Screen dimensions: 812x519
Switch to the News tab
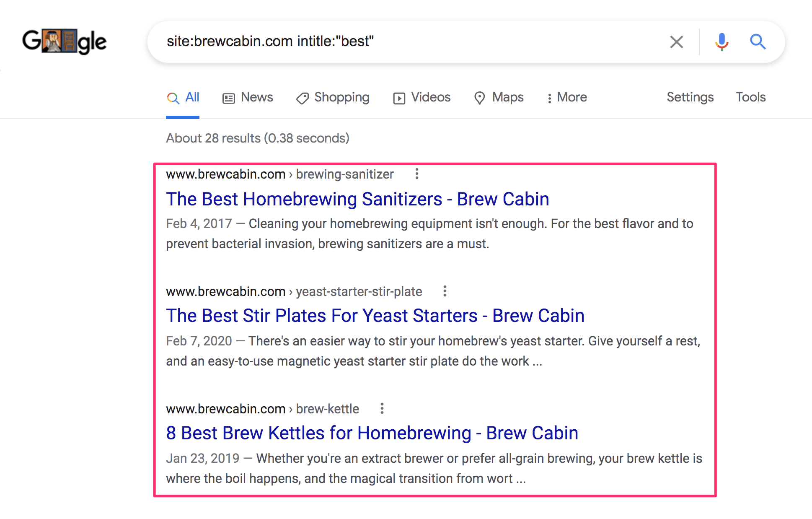click(248, 97)
